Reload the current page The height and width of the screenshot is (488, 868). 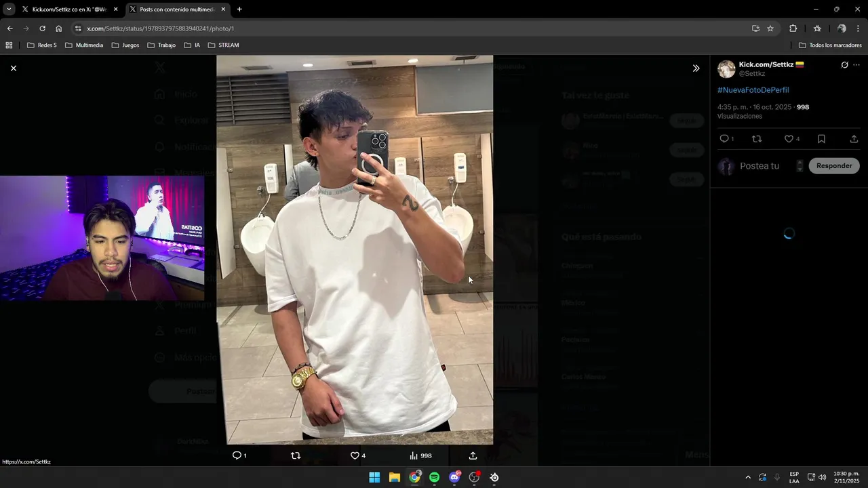42,28
